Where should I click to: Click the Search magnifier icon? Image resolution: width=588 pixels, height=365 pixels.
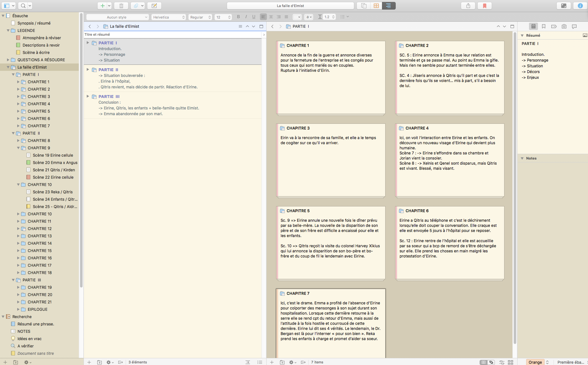click(23, 6)
